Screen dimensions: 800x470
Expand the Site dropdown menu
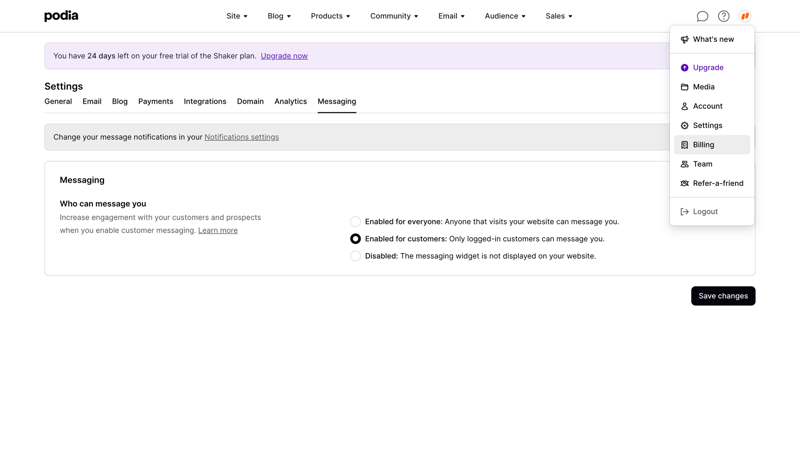point(237,16)
